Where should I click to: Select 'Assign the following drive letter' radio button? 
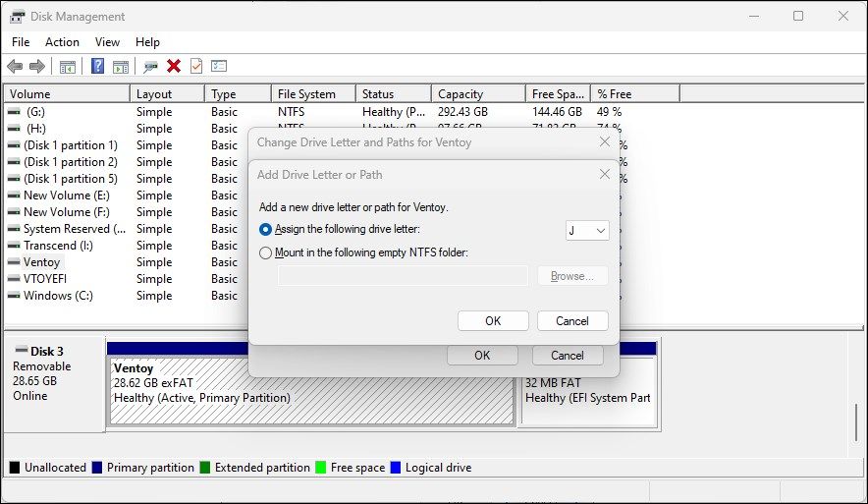tap(266, 229)
